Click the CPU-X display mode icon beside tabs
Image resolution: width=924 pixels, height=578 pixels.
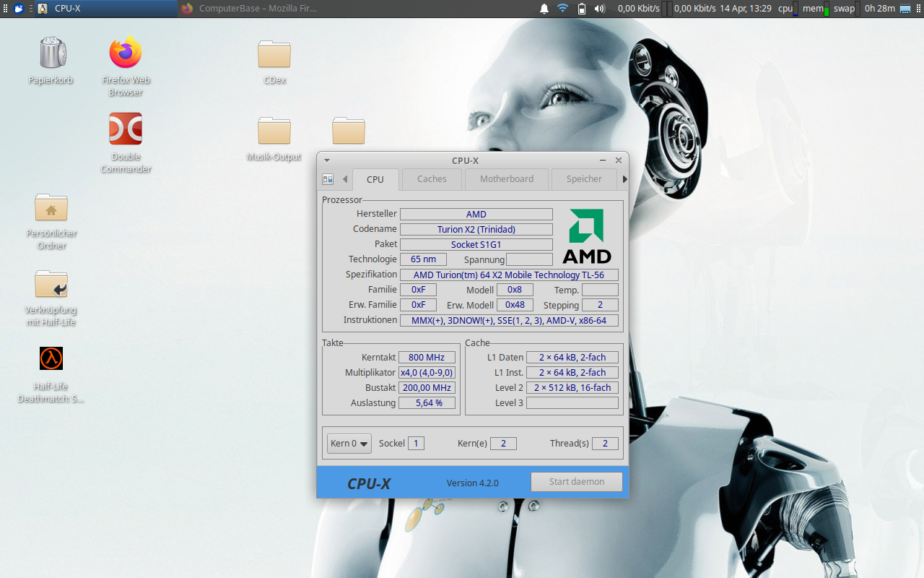pyautogui.click(x=327, y=178)
